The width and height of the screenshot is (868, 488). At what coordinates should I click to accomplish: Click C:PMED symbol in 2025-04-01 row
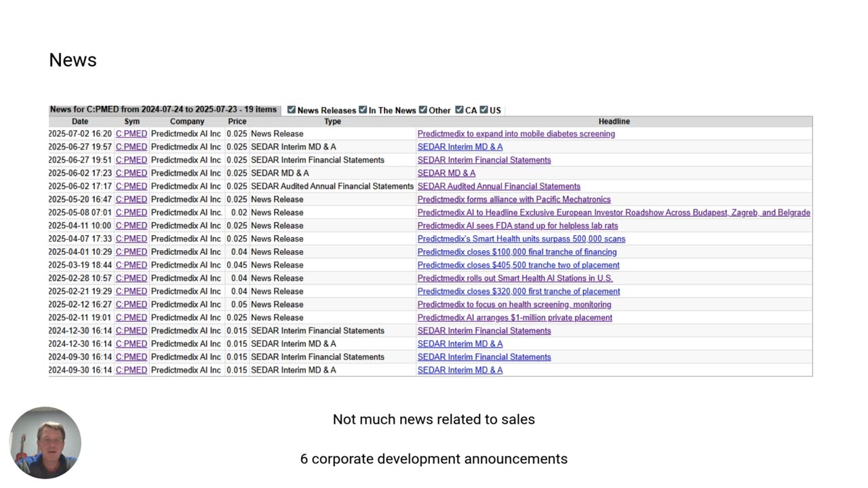pos(132,252)
